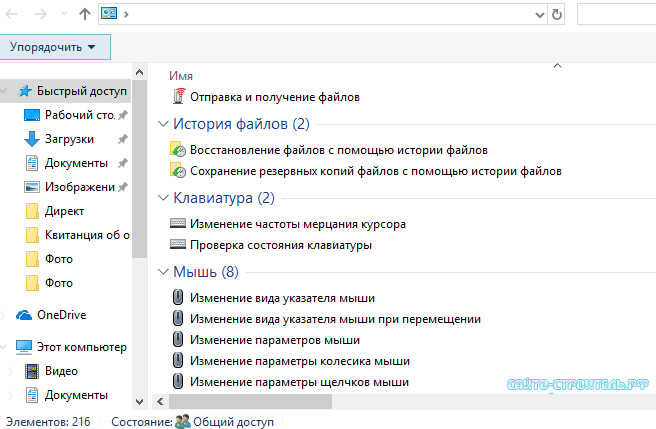Expand the Видео tree node
Viewport: 656px width, 429px height.
tap(11, 371)
